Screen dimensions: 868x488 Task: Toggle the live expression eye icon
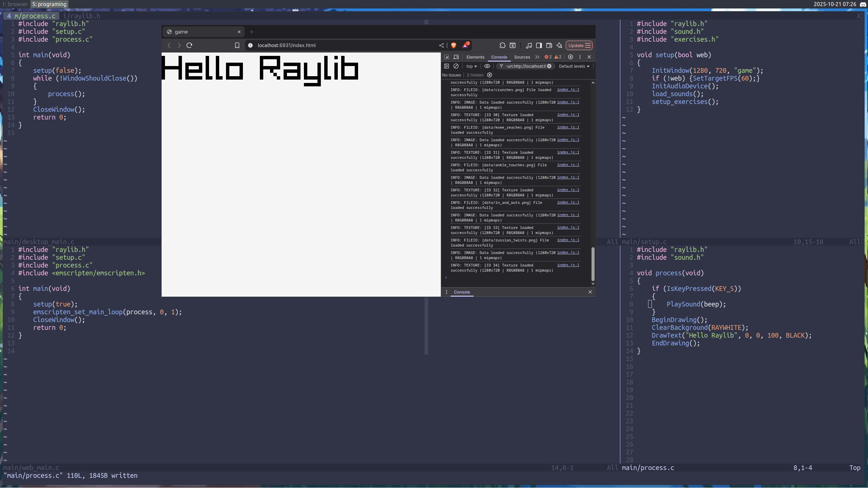point(487,66)
